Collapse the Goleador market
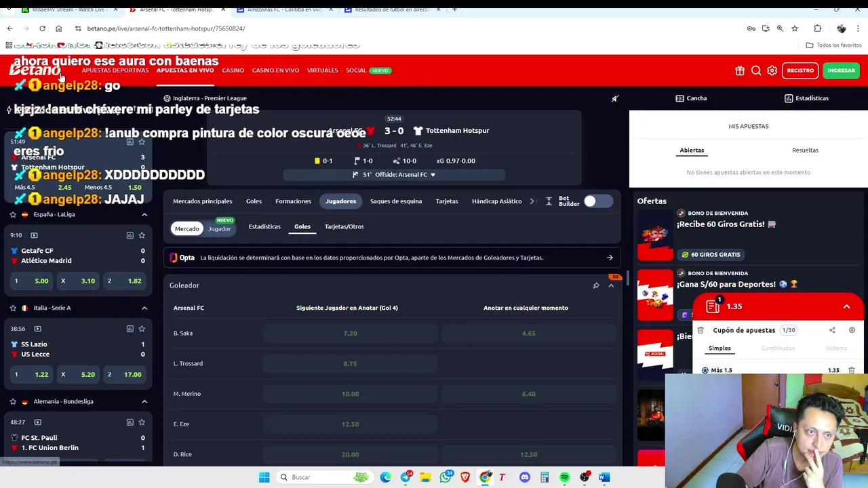Screen dimensions: 868x488 611,285
